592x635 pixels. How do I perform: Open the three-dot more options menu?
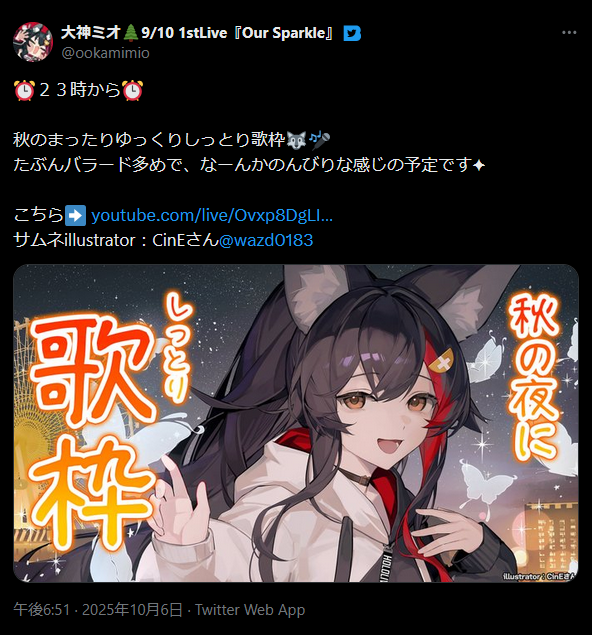pyautogui.click(x=569, y=33)
